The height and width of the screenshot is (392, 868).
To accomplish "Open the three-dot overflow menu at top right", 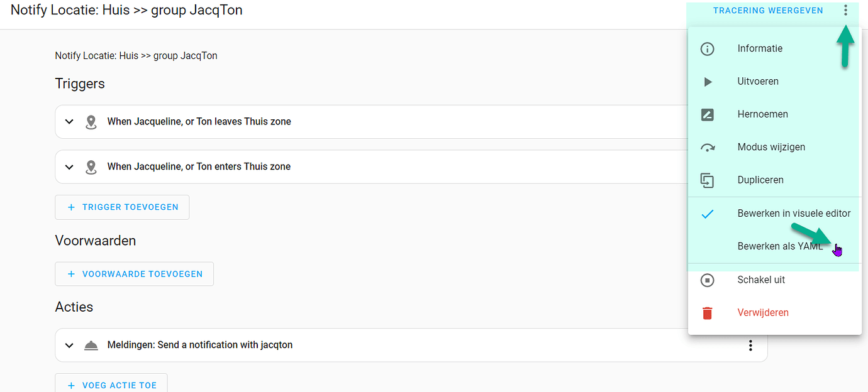I will click(846, 10).
